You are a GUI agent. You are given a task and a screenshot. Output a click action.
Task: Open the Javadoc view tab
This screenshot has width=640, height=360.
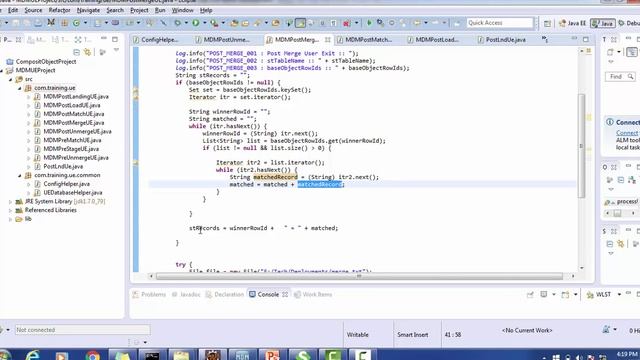186,295
